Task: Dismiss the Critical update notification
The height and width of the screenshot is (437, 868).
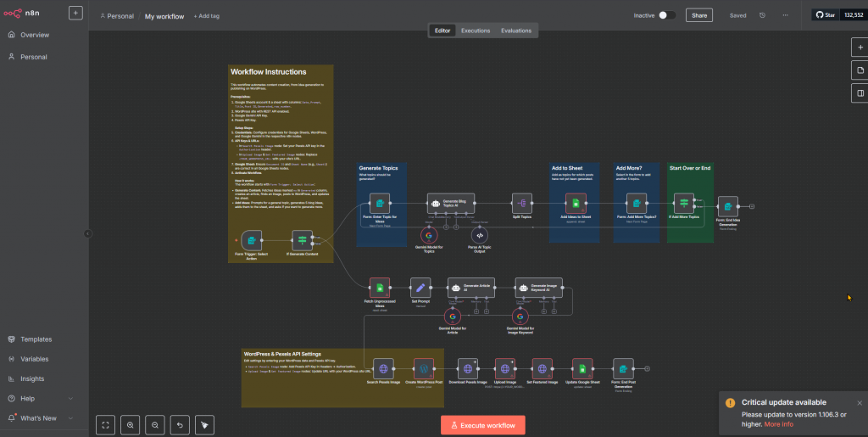Action: point(859,403)
